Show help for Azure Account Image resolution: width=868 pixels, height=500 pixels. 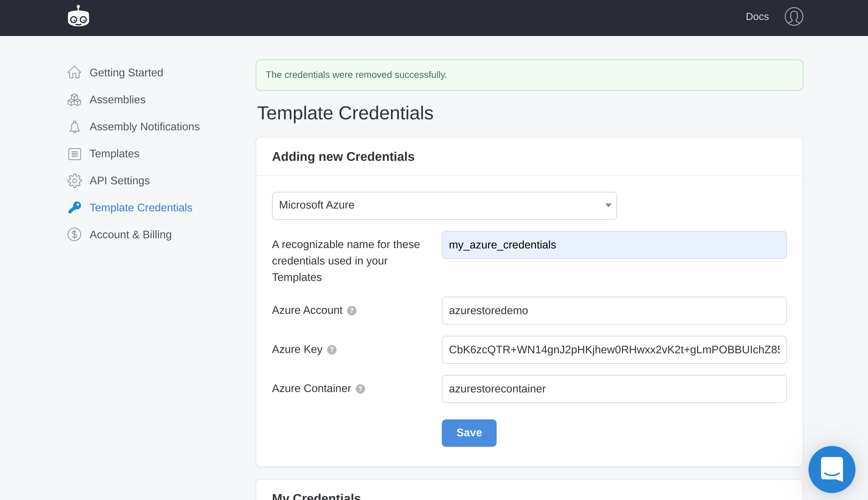(x=351, y=311)
